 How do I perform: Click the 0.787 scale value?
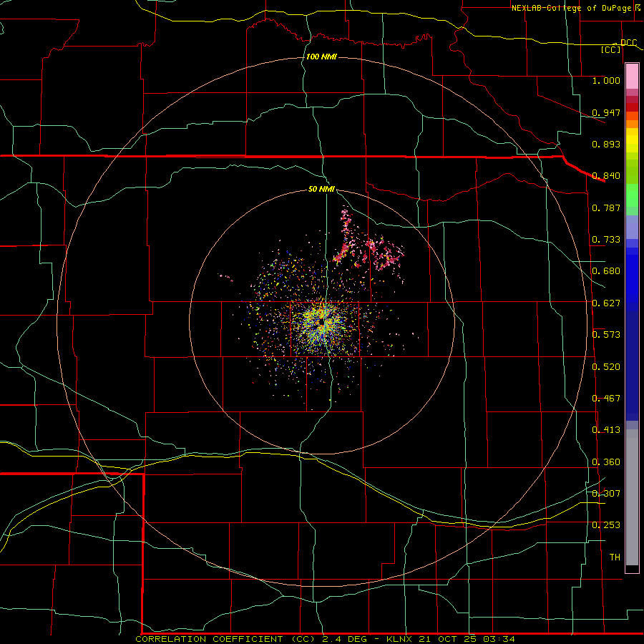click(606, 208)
